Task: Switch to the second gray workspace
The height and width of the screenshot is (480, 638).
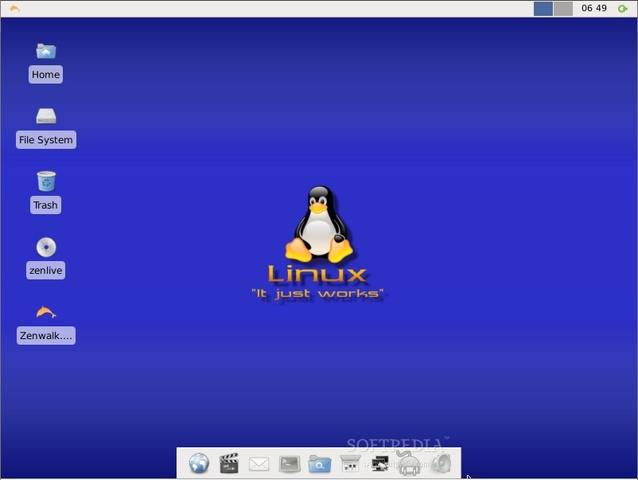Action: [x=563, y=9]
